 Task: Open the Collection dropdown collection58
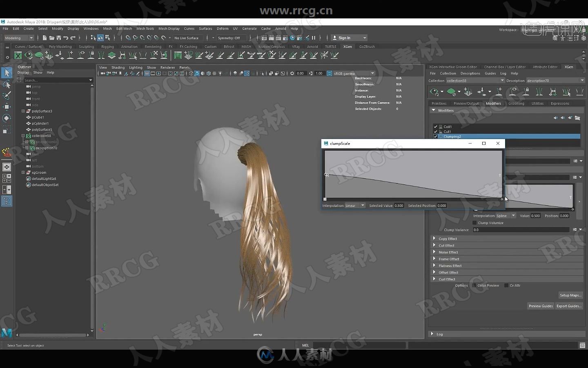click(475, 81)
